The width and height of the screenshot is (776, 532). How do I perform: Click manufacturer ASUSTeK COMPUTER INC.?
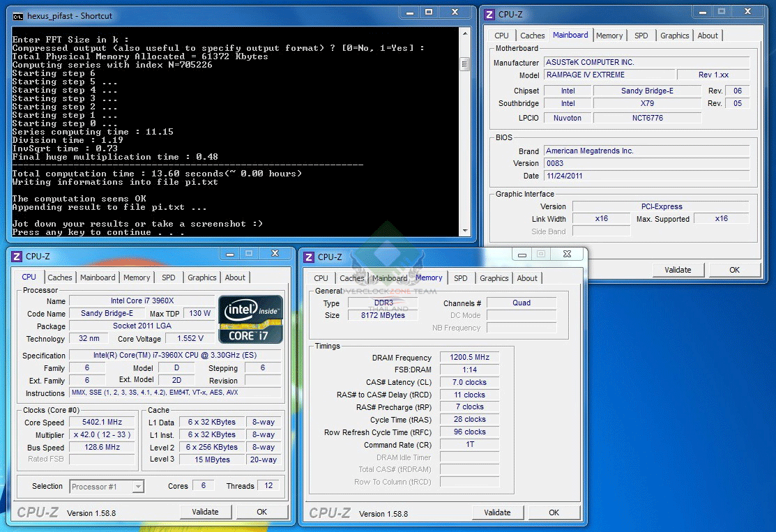pos(647,62)
